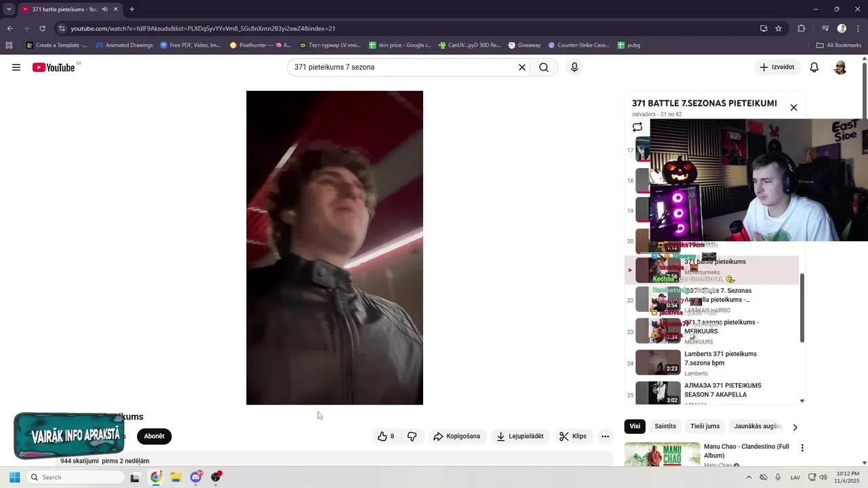Image resolution: width=868 pixels, height=488 pixels.
Task: Select the Visi filter chip
Action: coord(635,426)
